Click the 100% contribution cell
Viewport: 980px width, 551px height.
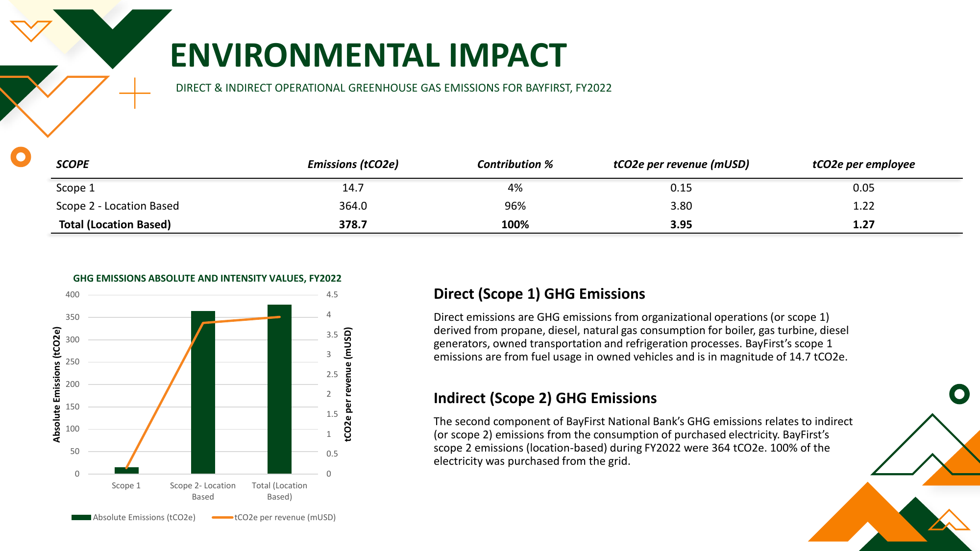[x=515, y=225]
